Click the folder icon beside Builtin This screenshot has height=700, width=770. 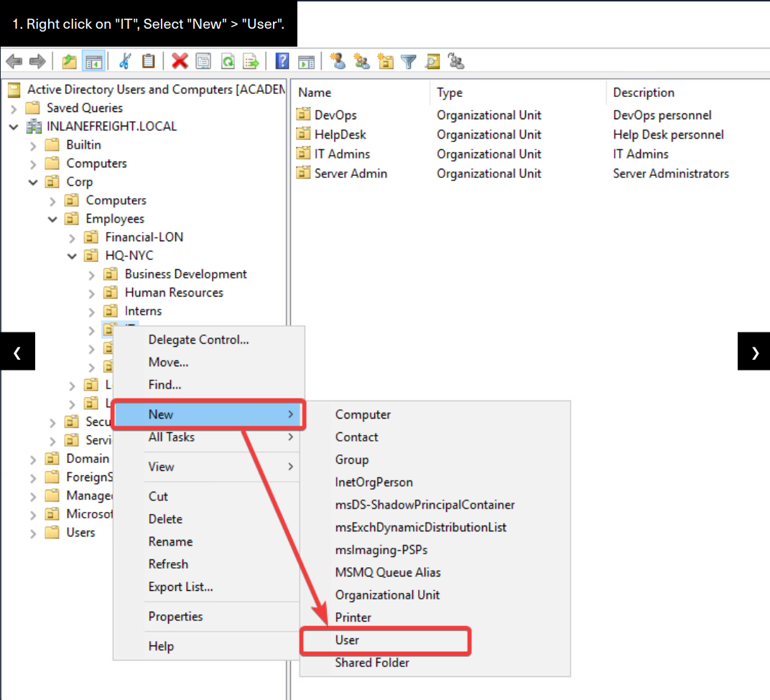point(52,145)
